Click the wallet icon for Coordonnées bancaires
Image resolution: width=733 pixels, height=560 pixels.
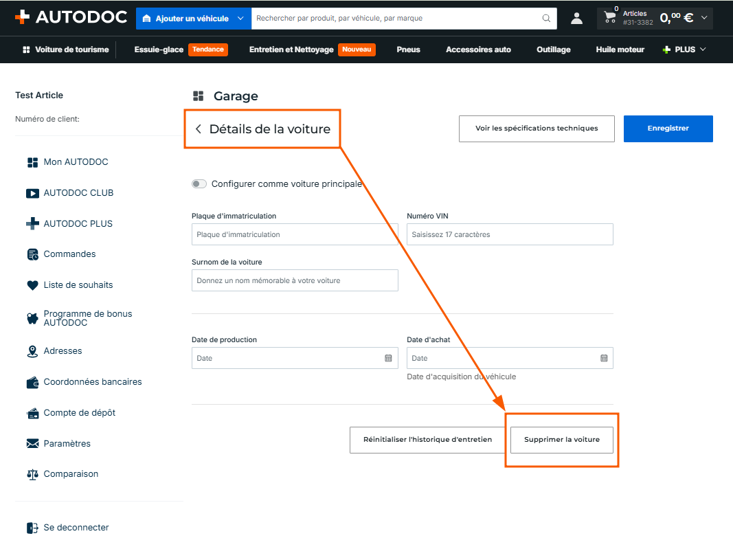[32, 382]
